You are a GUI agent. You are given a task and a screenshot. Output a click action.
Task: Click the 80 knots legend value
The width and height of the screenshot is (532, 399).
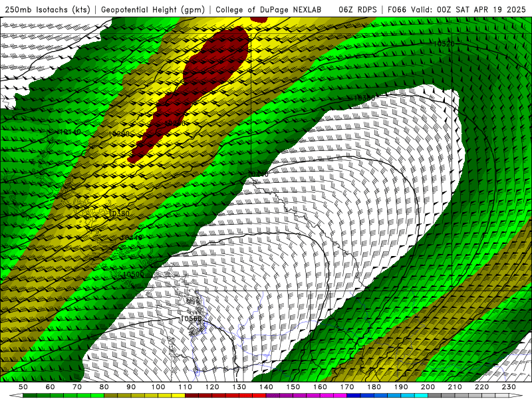point(104,387)
